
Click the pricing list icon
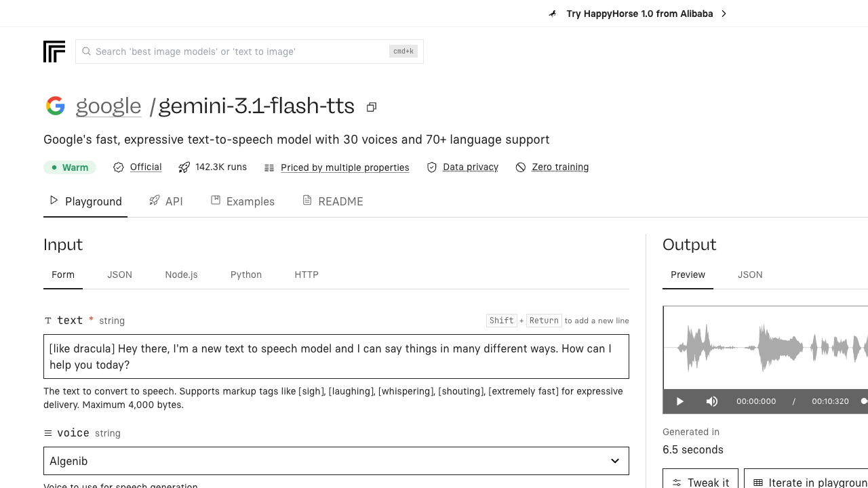[x=269, y=167]
